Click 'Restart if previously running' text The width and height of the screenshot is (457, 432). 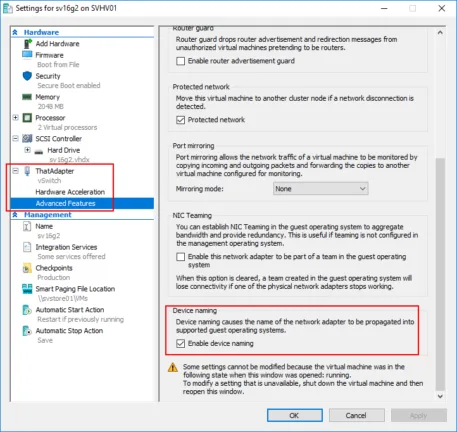[80, 319]
